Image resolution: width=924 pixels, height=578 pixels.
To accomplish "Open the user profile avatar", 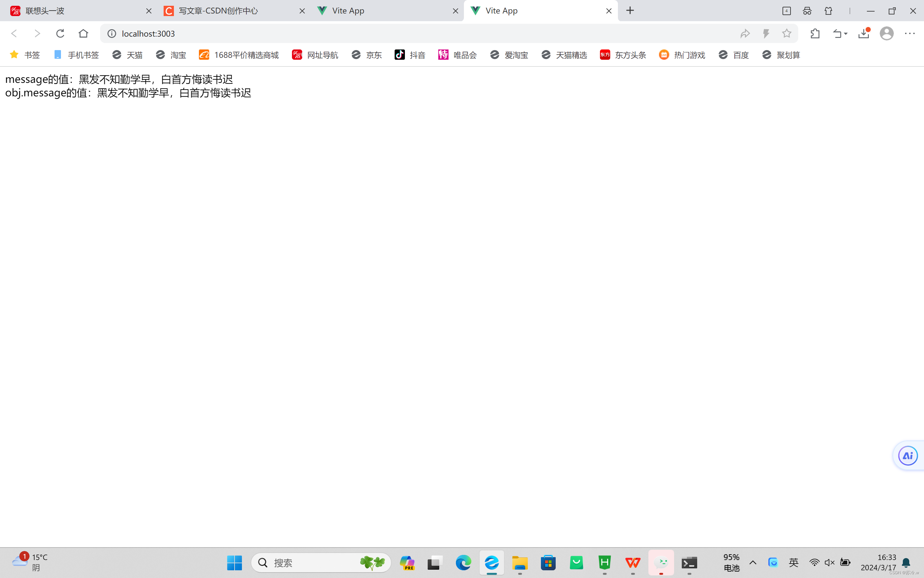I will 886,34.
